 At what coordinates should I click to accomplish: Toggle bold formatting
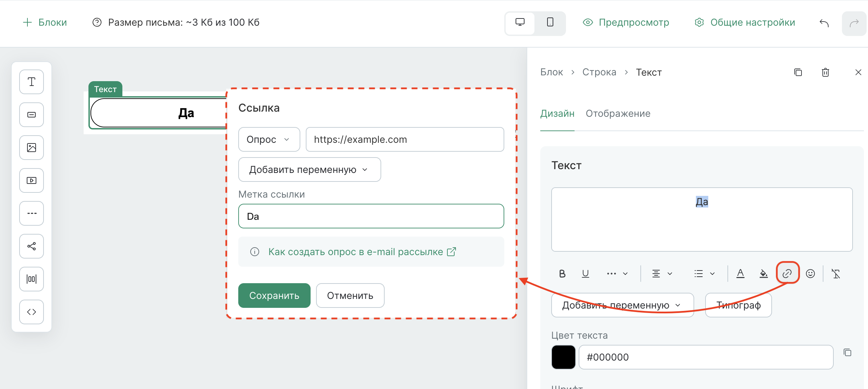[x=562, y=273]
